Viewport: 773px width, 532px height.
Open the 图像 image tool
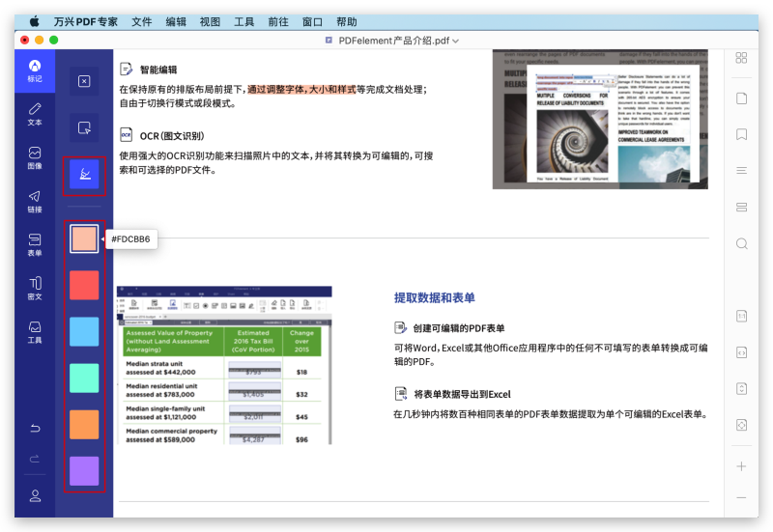35,157
